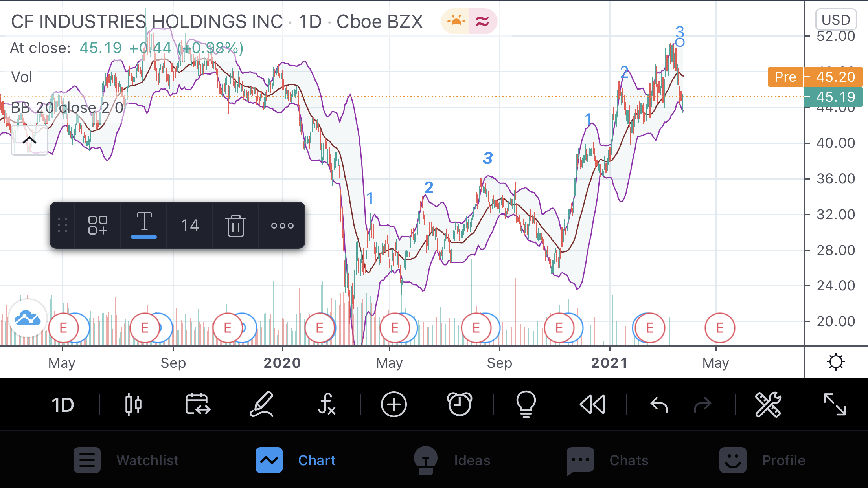The height and width of the screenshot is (488, 868).
Task: Click the 20.00 price axis label
Action: tap(836, 321)
